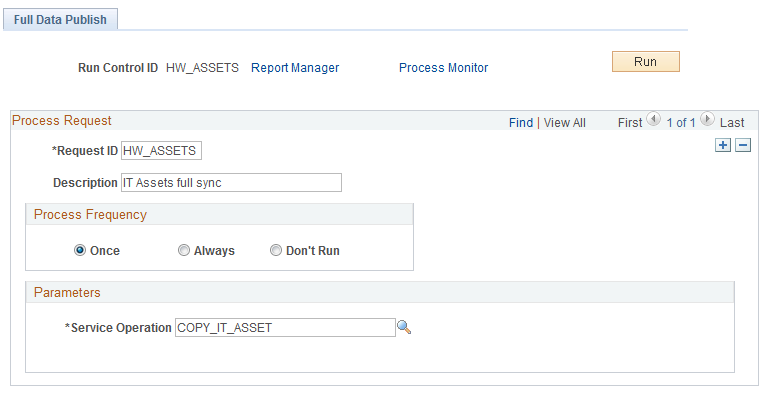Go to next row arrow

click(707, 119)
